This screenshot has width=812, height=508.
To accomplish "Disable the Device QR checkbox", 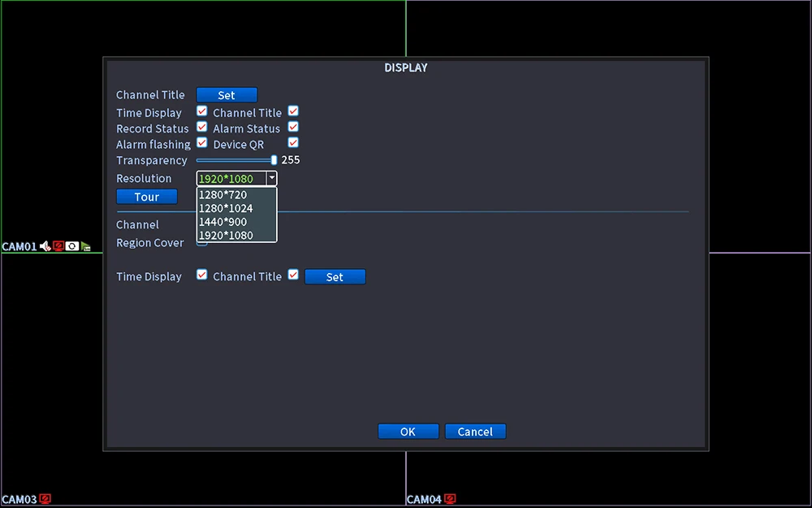I will 293,142.
